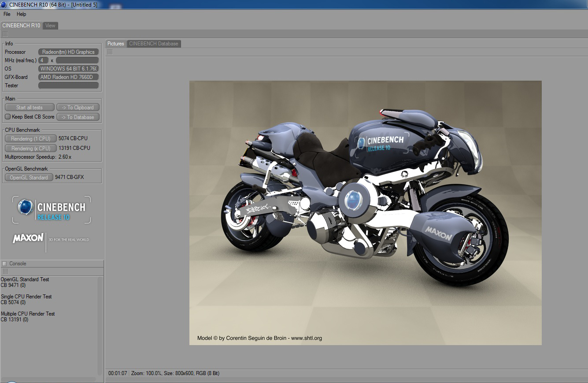Image resolution: width=588 pixels, height=383 pixels.
Task: Start the OpenGL Standard benchmark
Action: coord(29,178)
